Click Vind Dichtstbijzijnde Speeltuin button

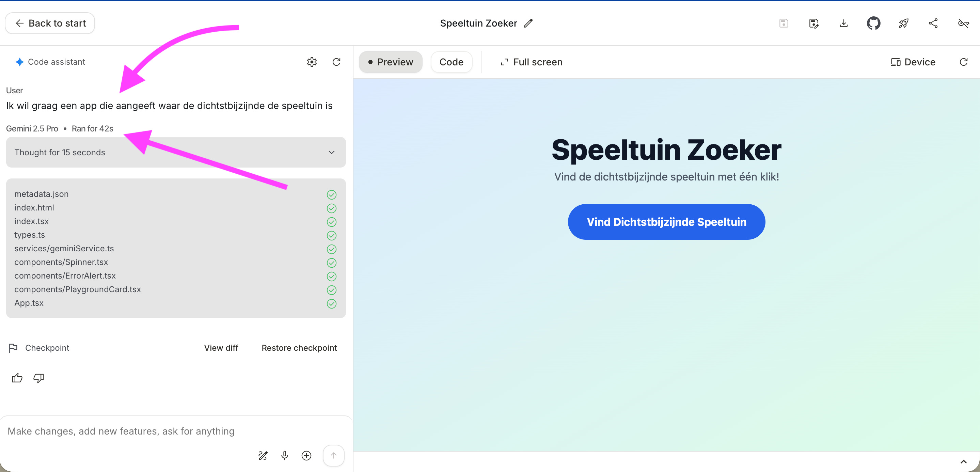666,222
